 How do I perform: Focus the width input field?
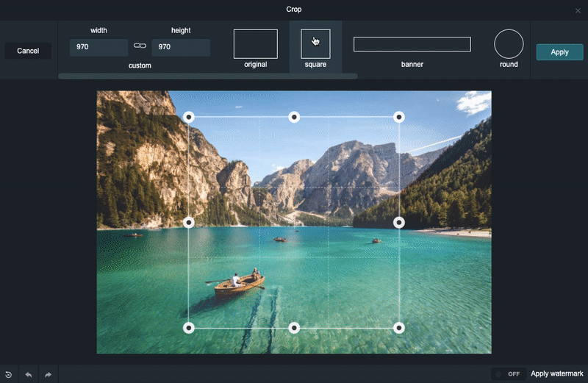pyautogui.click(x=98, y=47)
